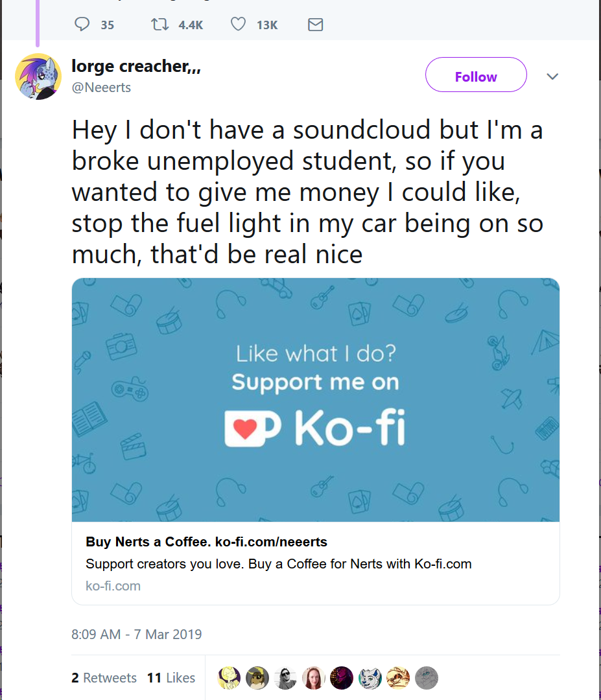
Task: Click the last grey liker avatar
Action: (x=427, y=678)
